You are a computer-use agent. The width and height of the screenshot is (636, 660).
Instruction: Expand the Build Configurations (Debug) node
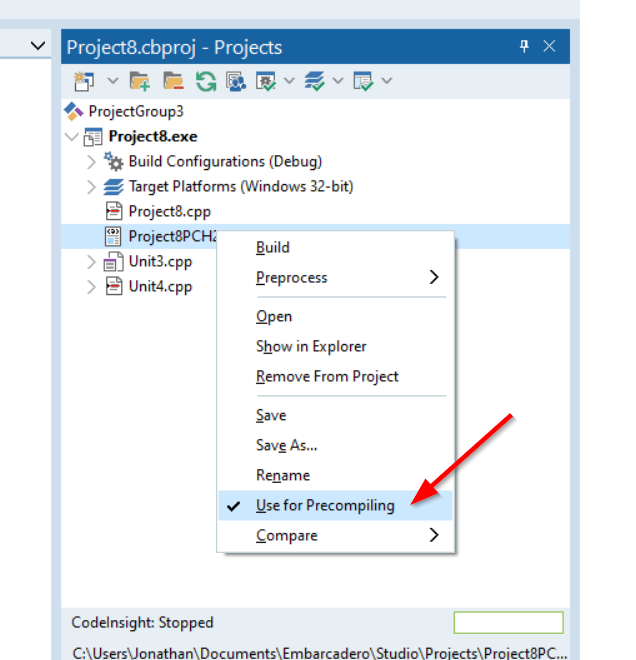pyautogui.click(x=92, y=161)
